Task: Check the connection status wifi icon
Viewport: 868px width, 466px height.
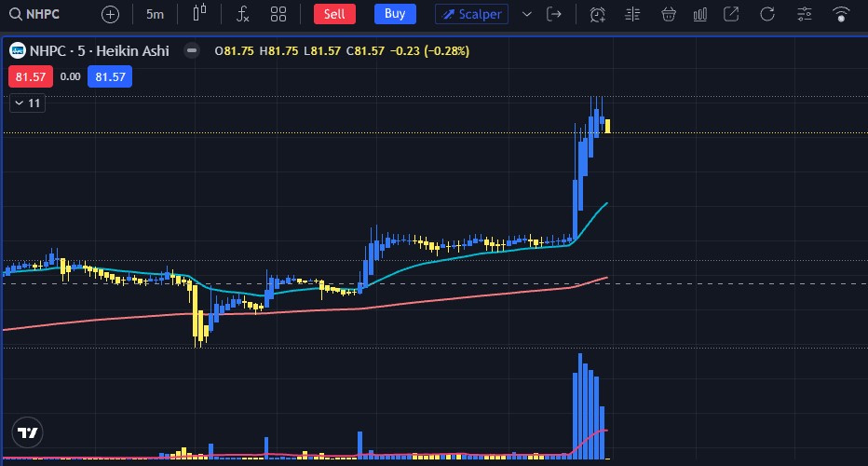Action: 840,14
